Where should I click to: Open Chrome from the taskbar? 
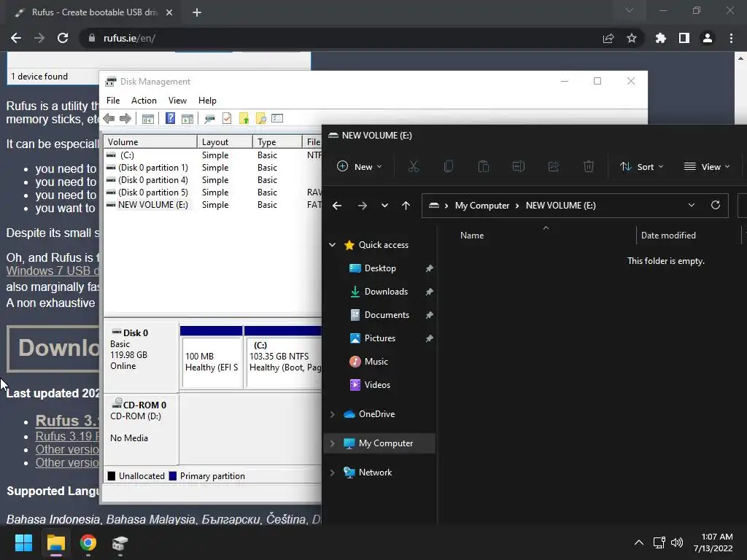click(88, 542)
